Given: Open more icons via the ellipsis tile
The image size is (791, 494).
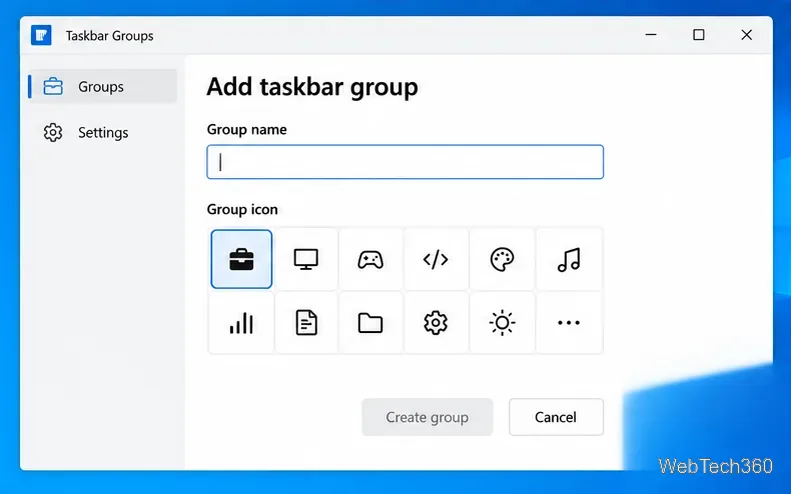Looking at the screenshot, I should click(569, 322).
